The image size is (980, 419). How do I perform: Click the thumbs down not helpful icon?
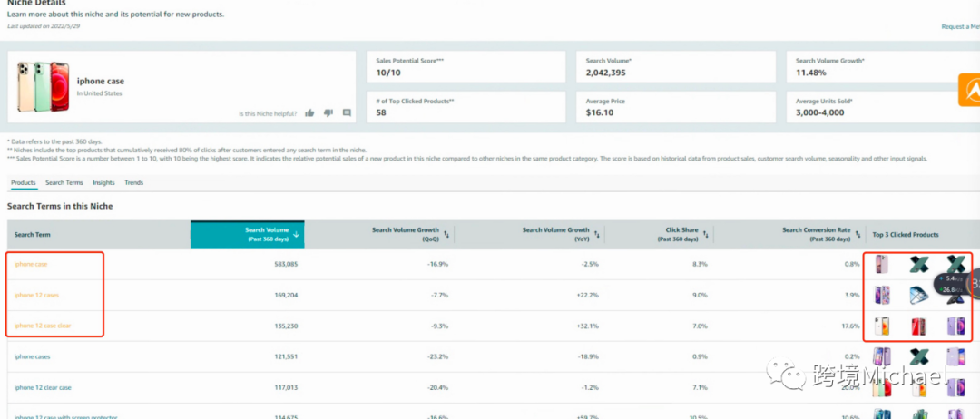tap(328, 113)
